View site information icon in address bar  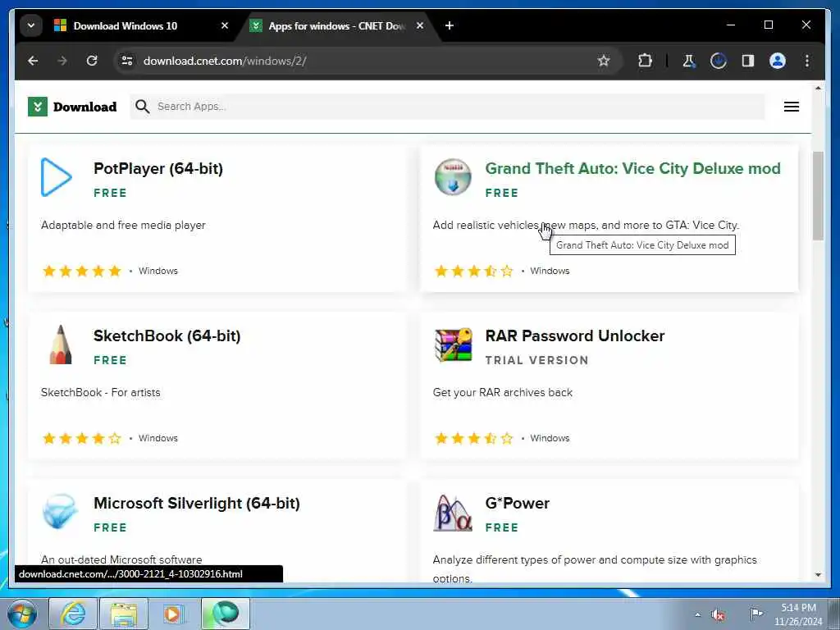tap(127, 61)
